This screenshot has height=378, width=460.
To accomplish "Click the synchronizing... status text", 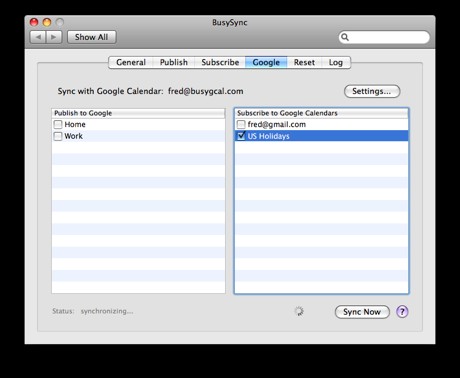I will pos(107,311).
